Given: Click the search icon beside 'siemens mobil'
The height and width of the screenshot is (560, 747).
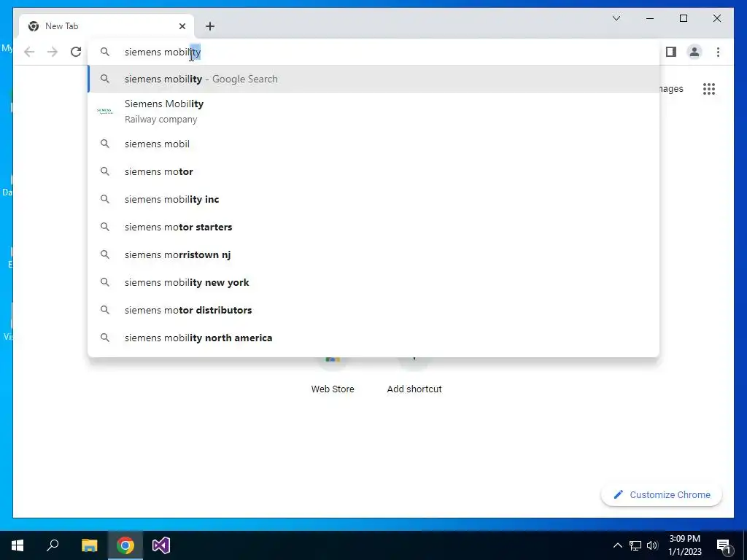Looking at the screenshot, I should 105,144.
